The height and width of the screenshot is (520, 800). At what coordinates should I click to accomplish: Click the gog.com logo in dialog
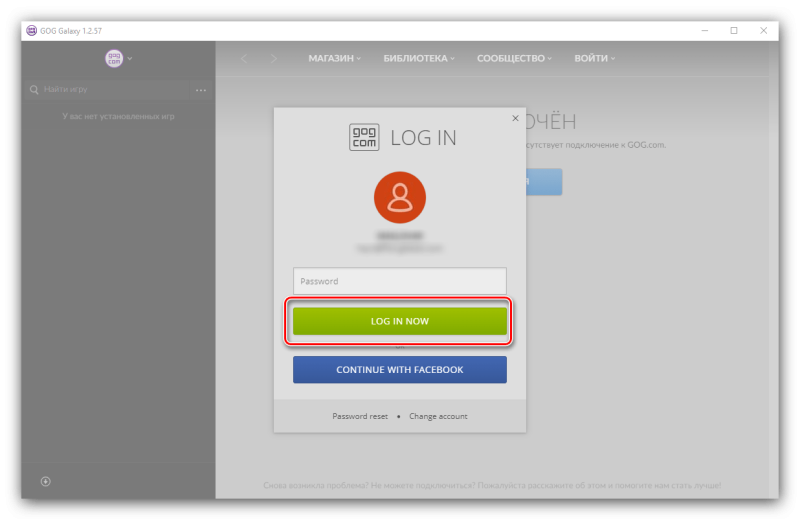point(364,137)
